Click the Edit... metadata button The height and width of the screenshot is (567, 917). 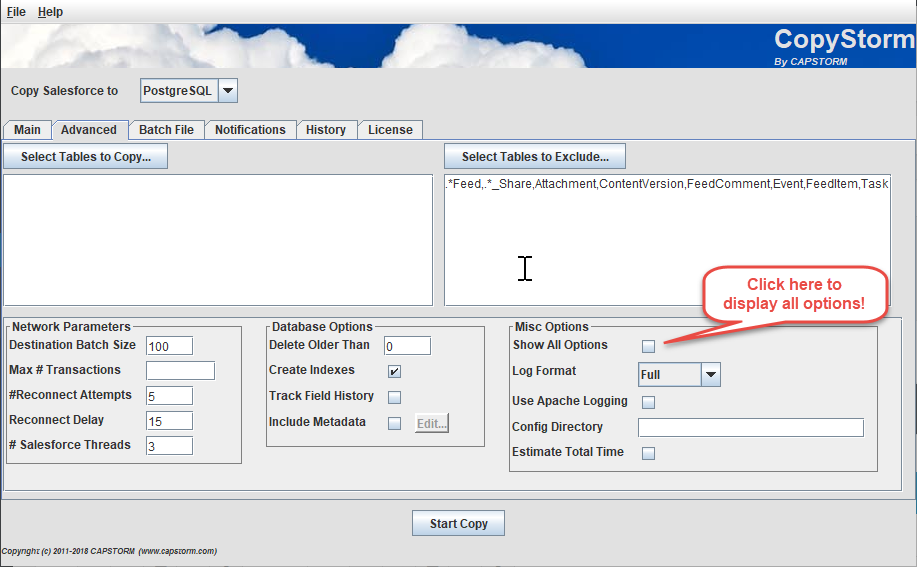coord(432,423)
